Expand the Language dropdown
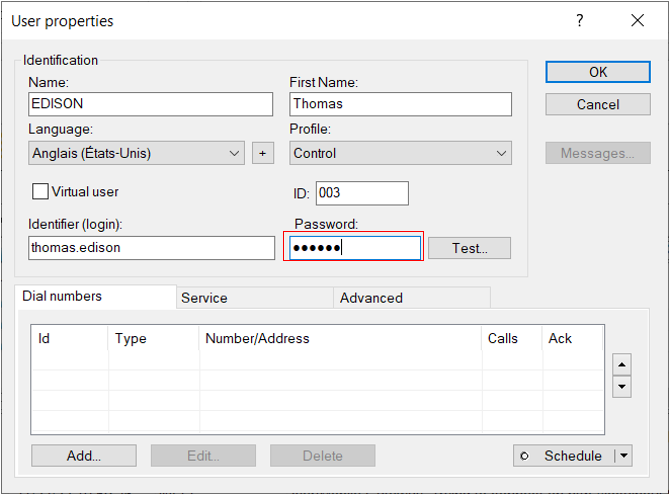This screenshot has width=669, height=495. point(235,153)
